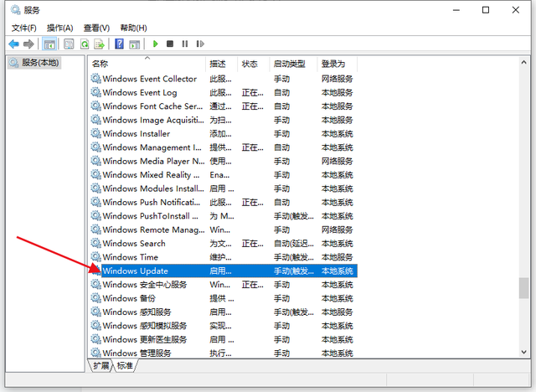Select Windows 感知模拟服务 row
Image resolution: width=536 pixels, height=392 pixels.
[x=224, y=326]
